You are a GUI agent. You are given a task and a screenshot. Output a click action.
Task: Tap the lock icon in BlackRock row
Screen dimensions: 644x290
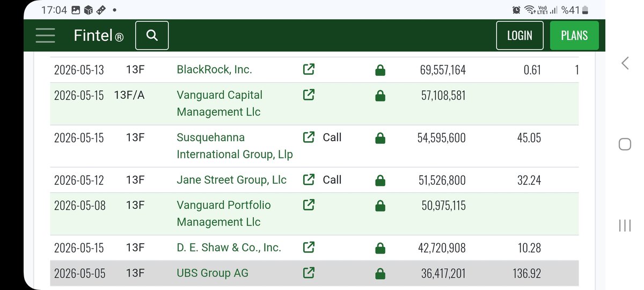[x=380, y=70]
